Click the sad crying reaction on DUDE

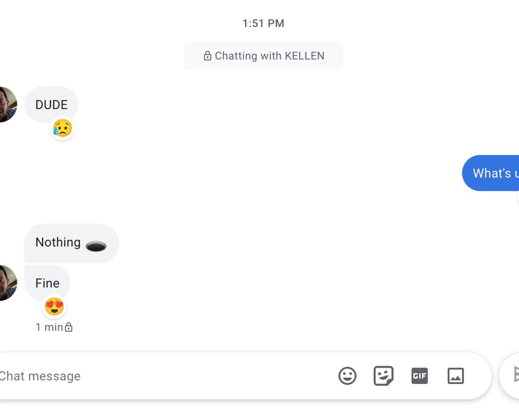pos(63,128)
